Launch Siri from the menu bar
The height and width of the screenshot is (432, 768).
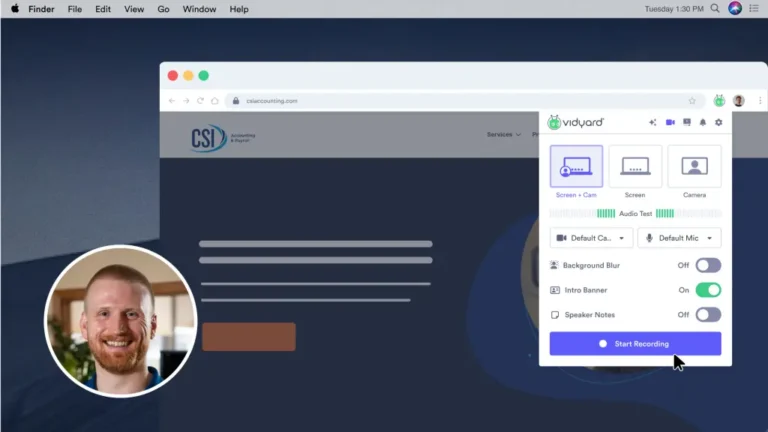point(735,8)
